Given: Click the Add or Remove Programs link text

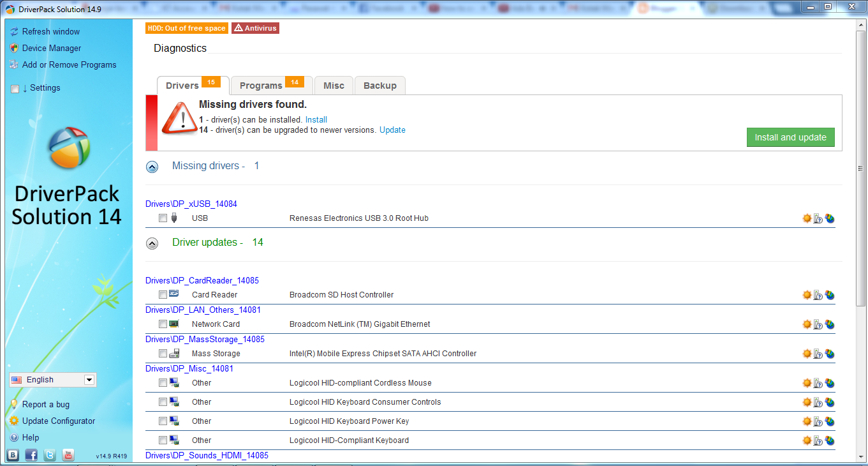Looking at the screenshot, I should pyautogui.click(x=70, y=65).
